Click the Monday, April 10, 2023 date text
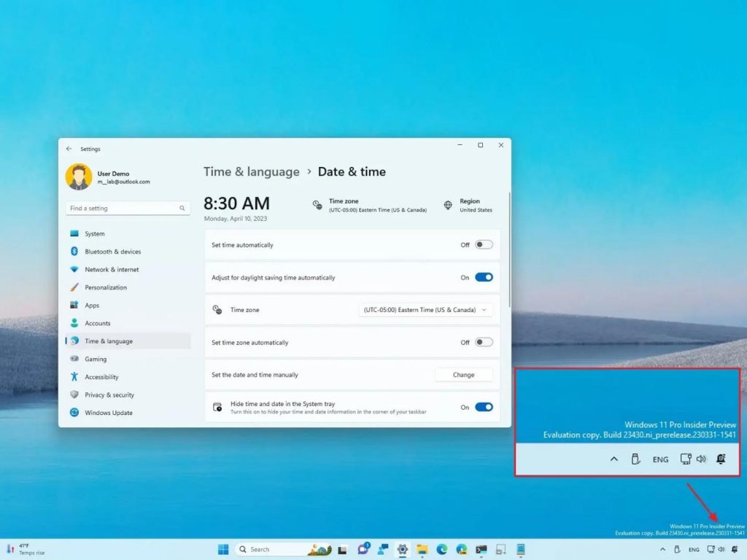747x560 pixels. 236,219
